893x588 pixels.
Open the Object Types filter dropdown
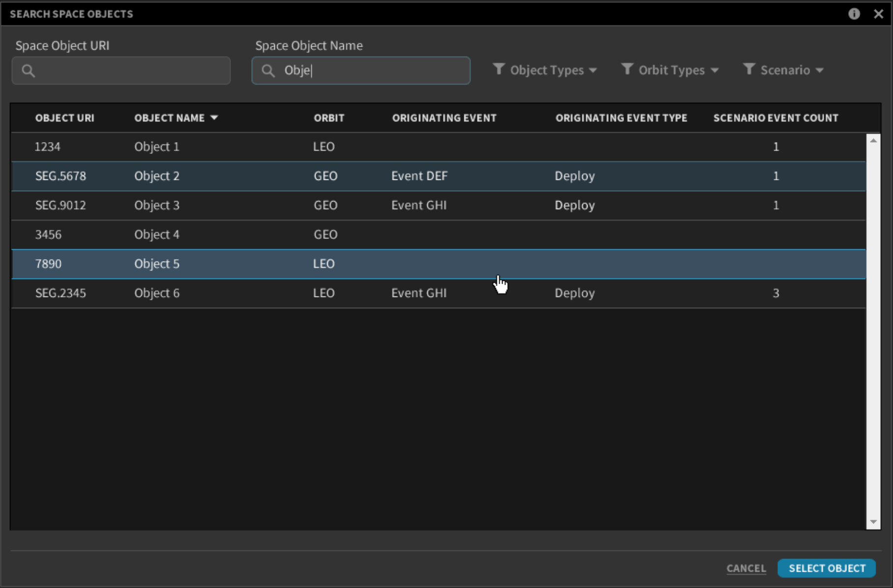click(545, 70)
